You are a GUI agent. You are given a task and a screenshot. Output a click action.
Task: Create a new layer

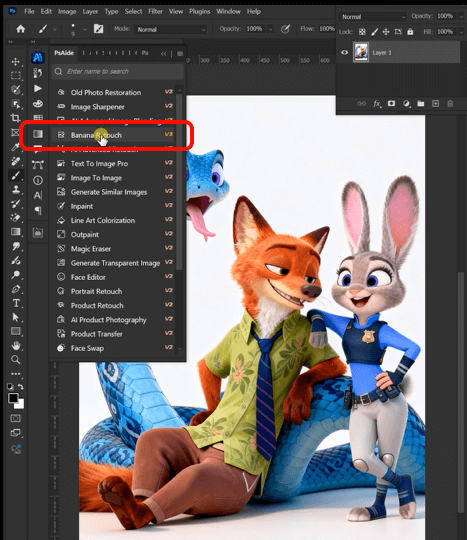coord(436,104)
